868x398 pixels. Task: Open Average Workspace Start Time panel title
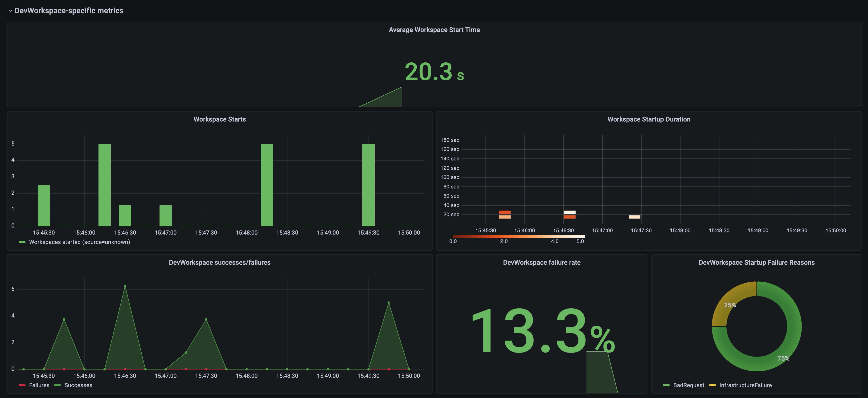434,30
